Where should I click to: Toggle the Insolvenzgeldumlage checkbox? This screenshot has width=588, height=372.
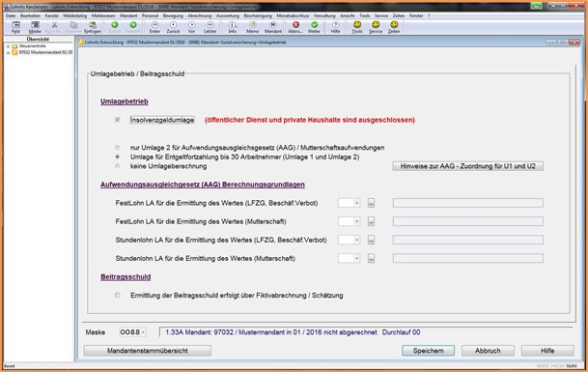118,120
